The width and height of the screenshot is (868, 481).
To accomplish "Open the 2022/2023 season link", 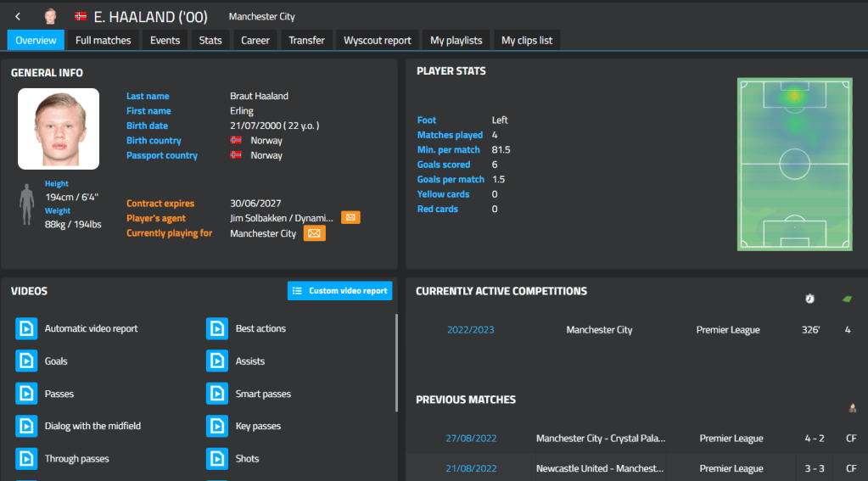I will pos(471,330).
